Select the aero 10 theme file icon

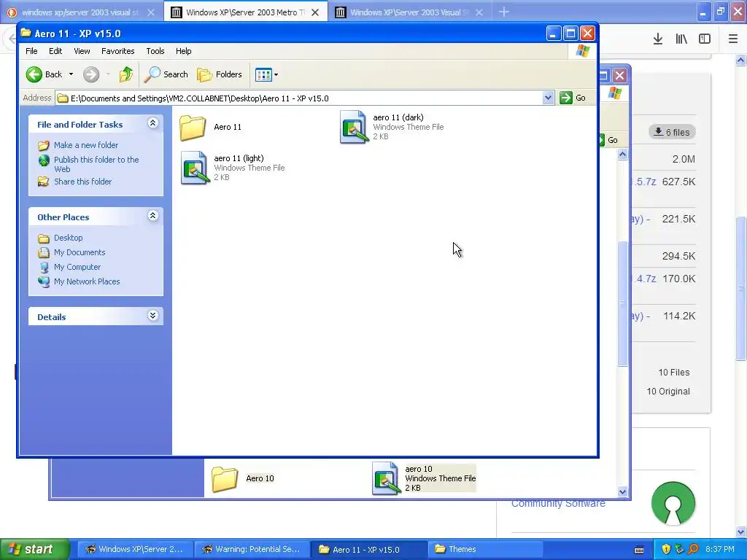coord(385,478)
